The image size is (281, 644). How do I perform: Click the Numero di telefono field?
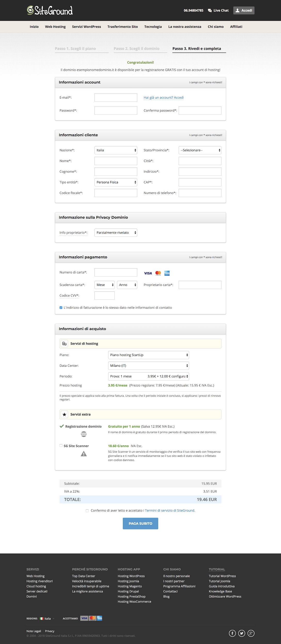point(200,193)
